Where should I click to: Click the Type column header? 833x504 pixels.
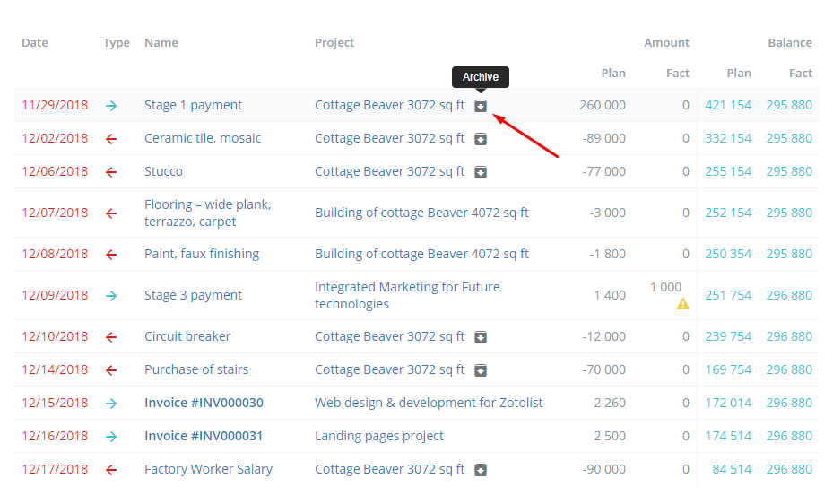pos(117,43)
